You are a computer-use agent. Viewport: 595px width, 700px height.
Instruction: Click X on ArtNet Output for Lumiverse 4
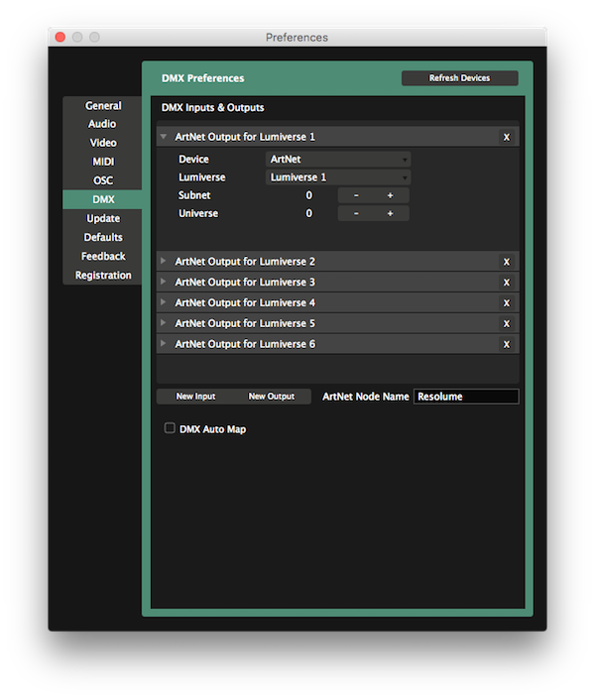(x=506, y=303)
